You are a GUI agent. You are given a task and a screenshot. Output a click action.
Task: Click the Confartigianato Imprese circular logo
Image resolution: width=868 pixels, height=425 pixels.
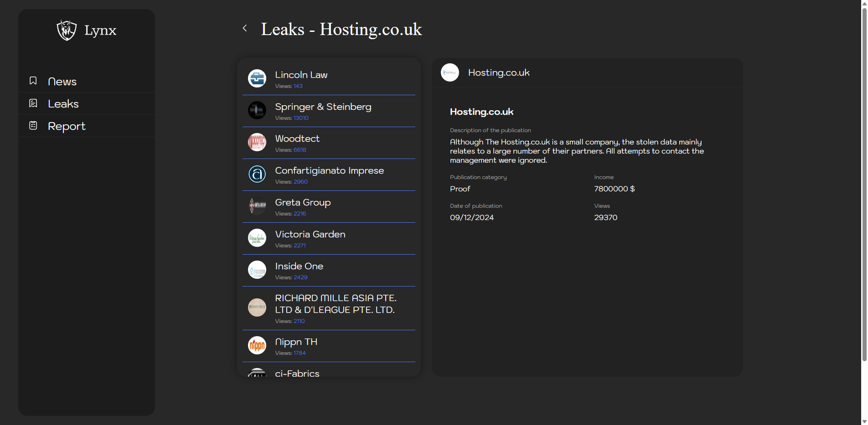tap(257, 174)
